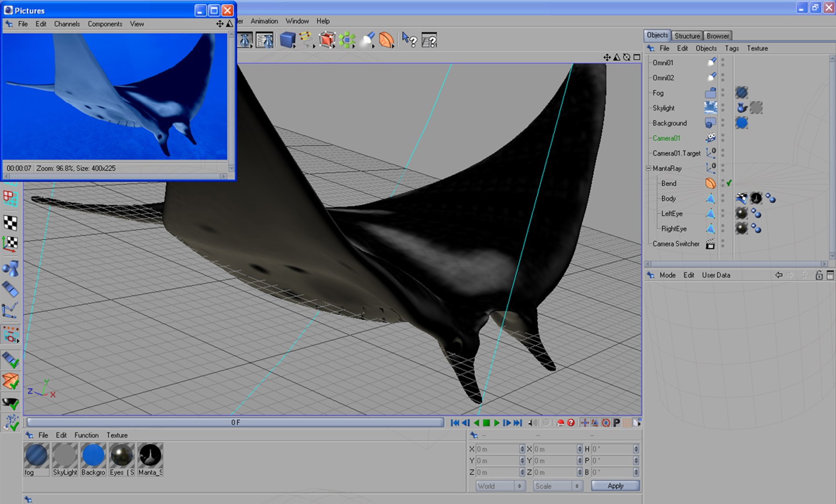Toggle the parameter keyframe P button
The height and width of the screenshot is (504, 836).
click(x=616, y=423)
